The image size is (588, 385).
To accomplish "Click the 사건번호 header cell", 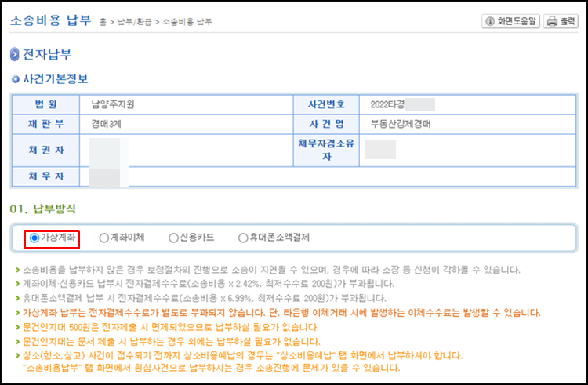I will pyautogui.click(x=326, y=104).
